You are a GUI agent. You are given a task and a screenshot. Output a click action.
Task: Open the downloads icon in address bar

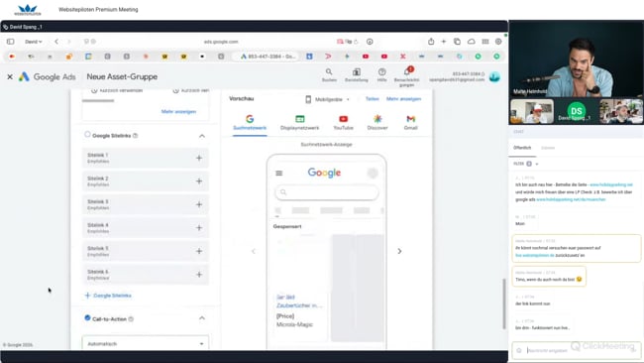pyautogui.click(x=370, y=42)
